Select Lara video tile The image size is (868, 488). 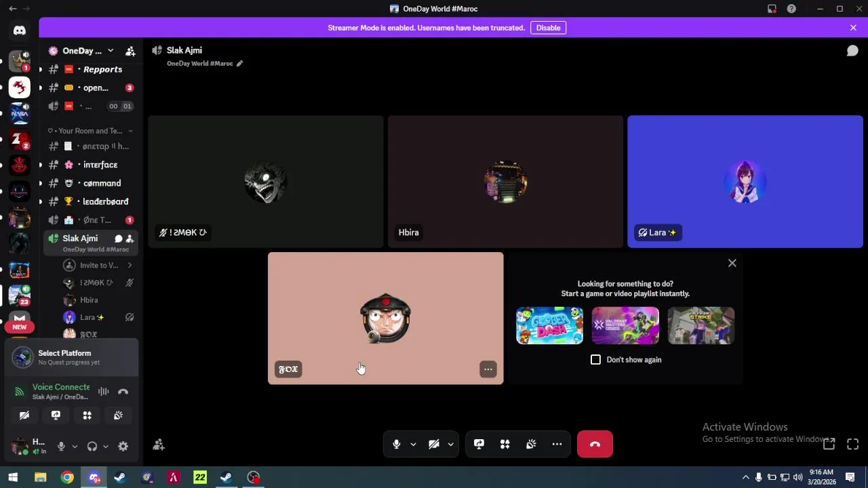(745, 182)
